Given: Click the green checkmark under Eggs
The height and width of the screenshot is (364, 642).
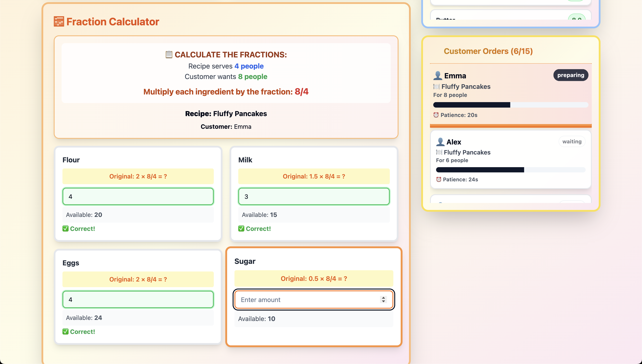Looking at the screenshot, I should (66, 331).
